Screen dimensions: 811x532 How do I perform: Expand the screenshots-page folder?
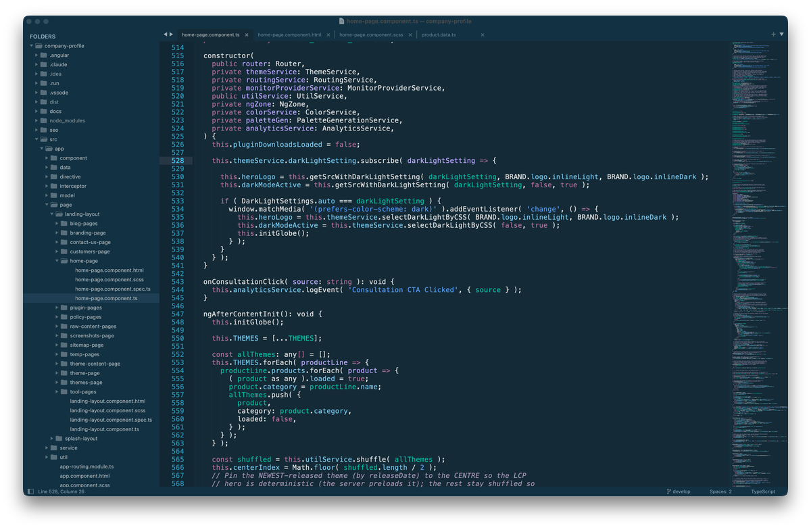coord(56,336)
